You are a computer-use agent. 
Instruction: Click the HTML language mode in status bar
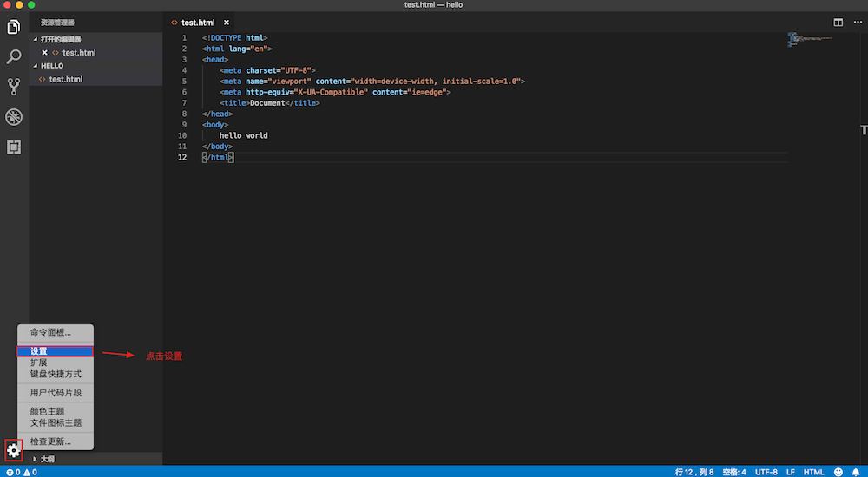[813, 472]
